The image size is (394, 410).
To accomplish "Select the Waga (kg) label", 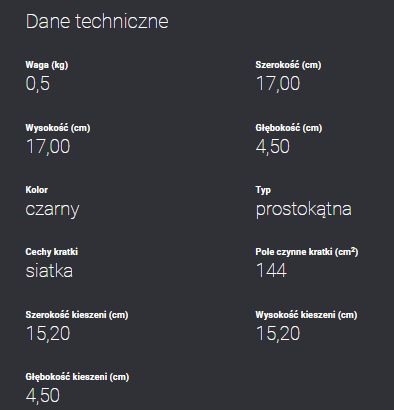I will 47,65.
